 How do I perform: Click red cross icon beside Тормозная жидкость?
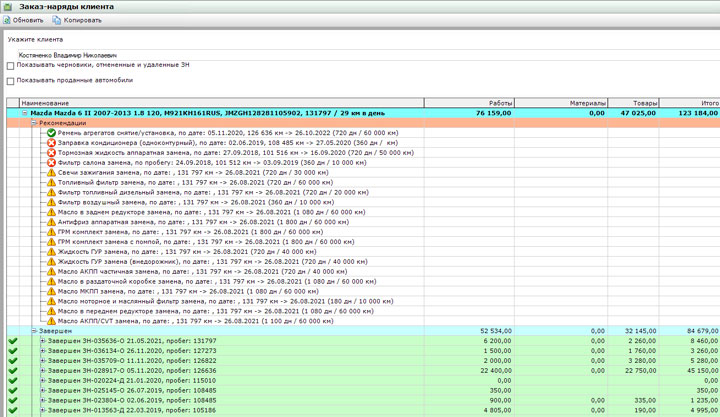(51, 153)
